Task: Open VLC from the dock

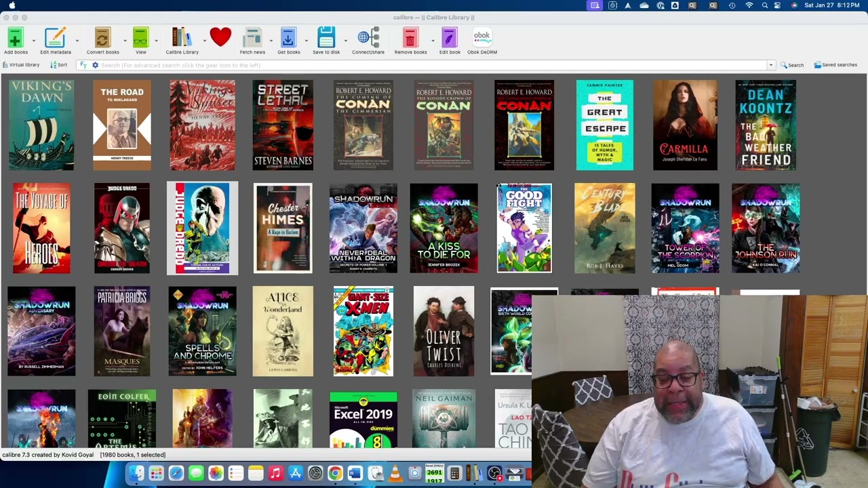Action: click(395, 473)
